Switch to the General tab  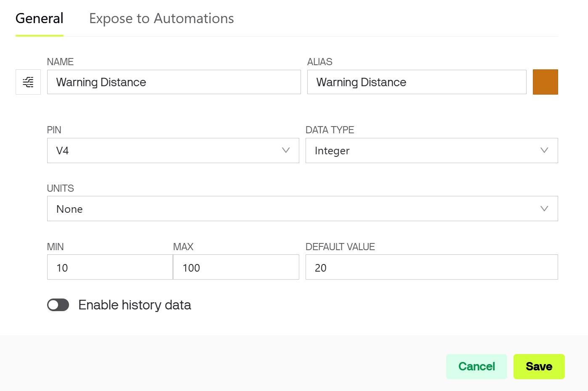(40, 18)
